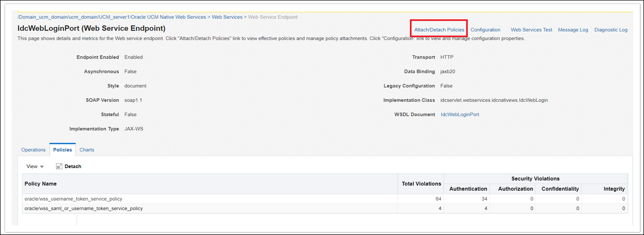Open Web Services Test link
The width and height of the screenshot is (644, 235).
point(531,30)
